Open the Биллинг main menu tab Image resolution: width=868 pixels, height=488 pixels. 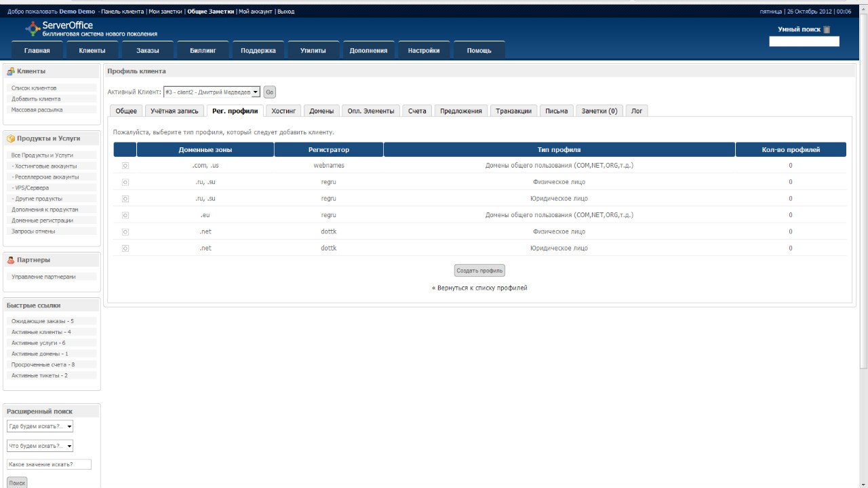click(x=203, y=51)
